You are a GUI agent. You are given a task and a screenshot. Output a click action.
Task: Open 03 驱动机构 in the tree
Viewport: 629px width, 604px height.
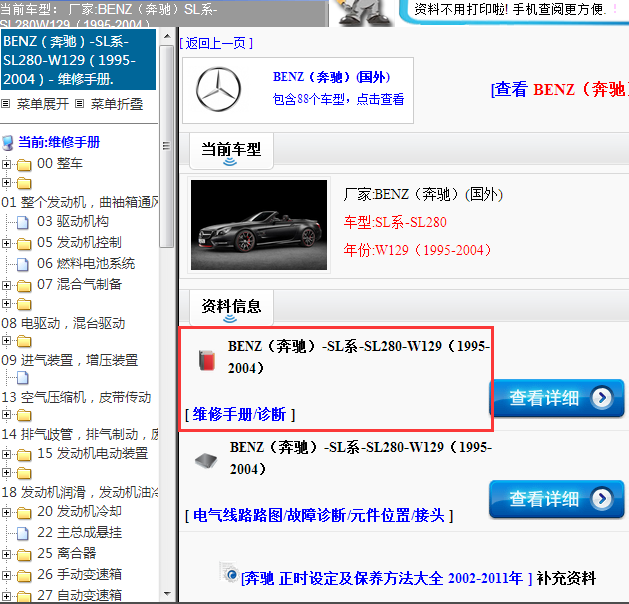(x=73, y=221)
